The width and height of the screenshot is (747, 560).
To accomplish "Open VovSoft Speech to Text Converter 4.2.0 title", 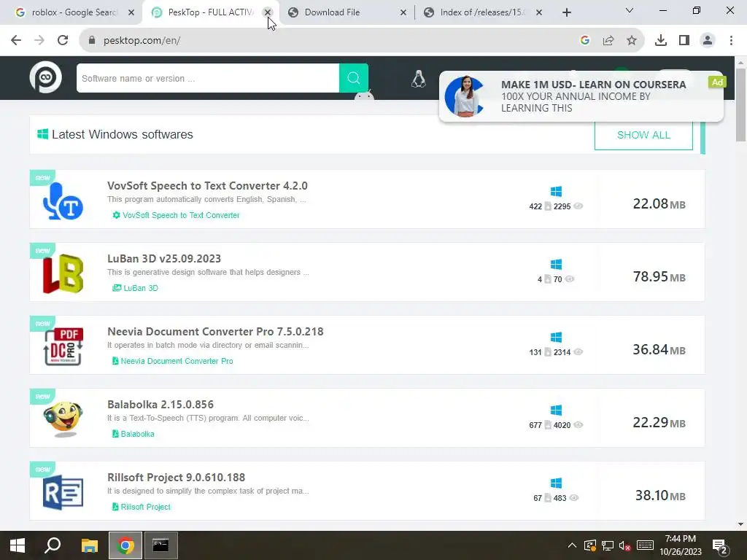I will click(x=207, y=186).
